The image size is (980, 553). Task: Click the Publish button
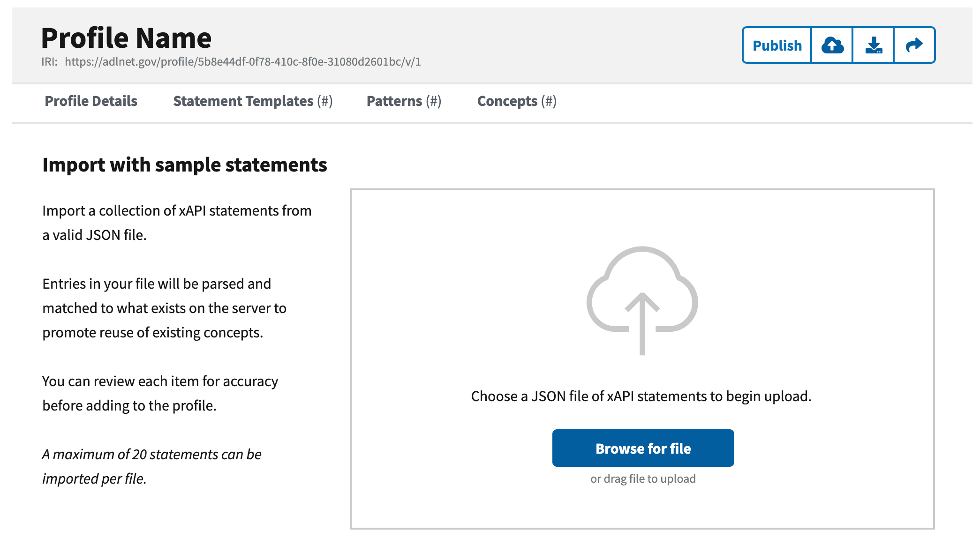(777, 45)
